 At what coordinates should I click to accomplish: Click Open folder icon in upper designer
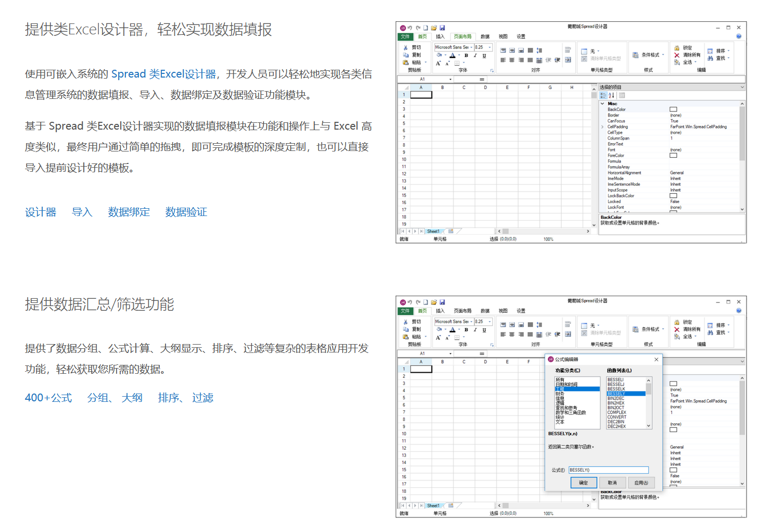click(x=434, y=28)
